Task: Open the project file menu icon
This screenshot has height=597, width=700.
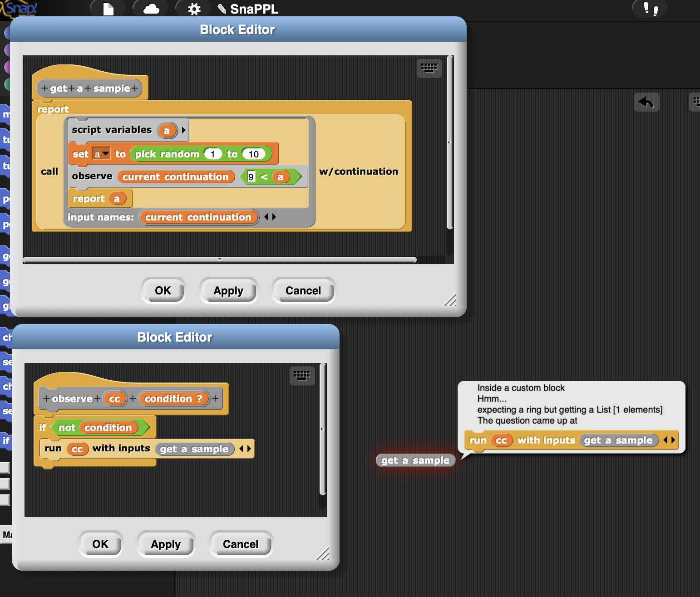Action: coord(108,9)
